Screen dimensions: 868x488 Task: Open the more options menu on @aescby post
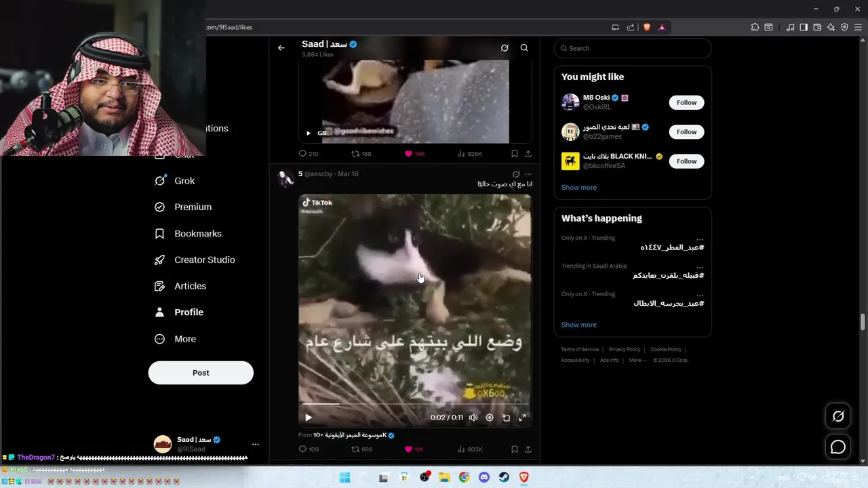[528, 174]
